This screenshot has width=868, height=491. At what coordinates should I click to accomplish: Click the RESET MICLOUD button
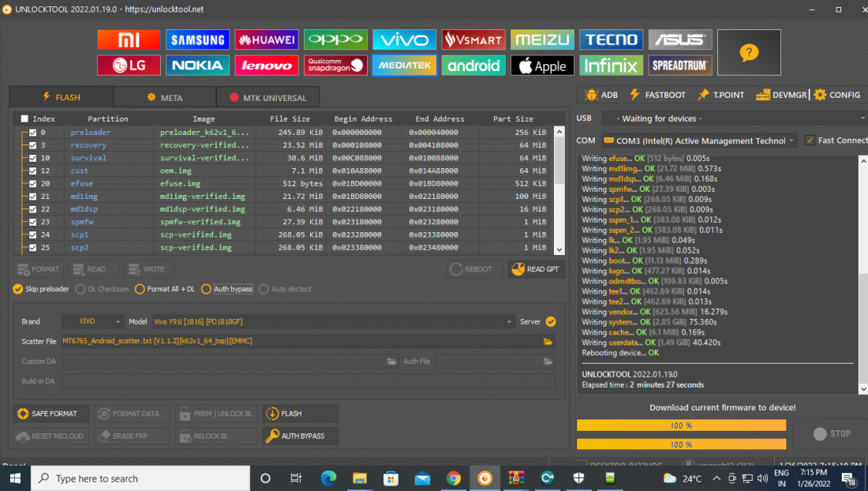pos(51,437)
